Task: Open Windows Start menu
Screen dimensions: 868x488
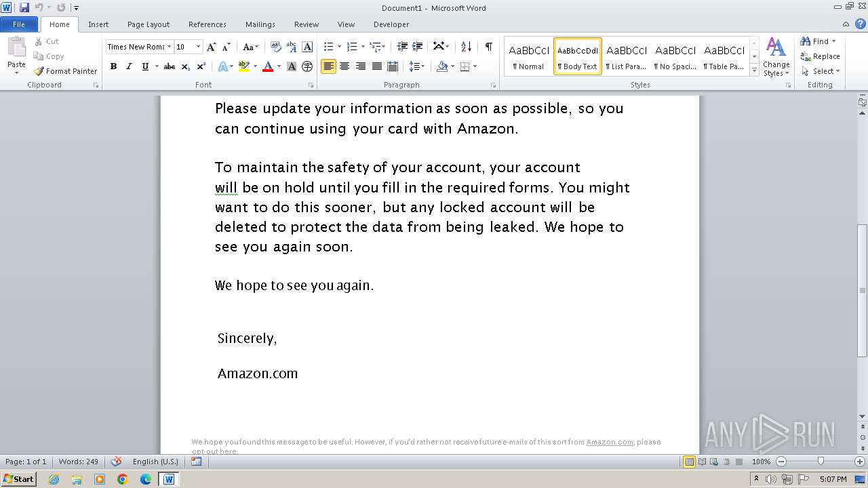Action: point(18,479)
